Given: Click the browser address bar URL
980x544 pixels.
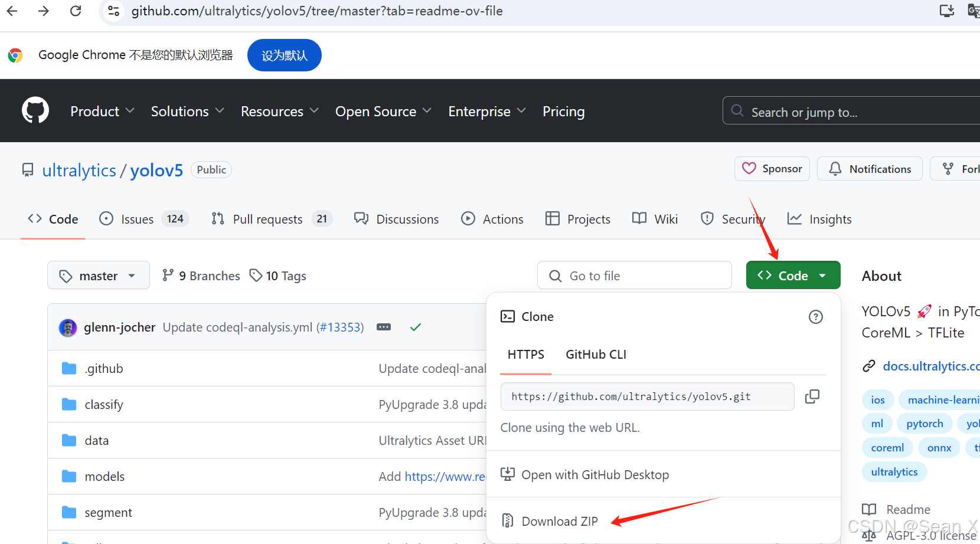Looking at the screenshot, I should 317,11.
